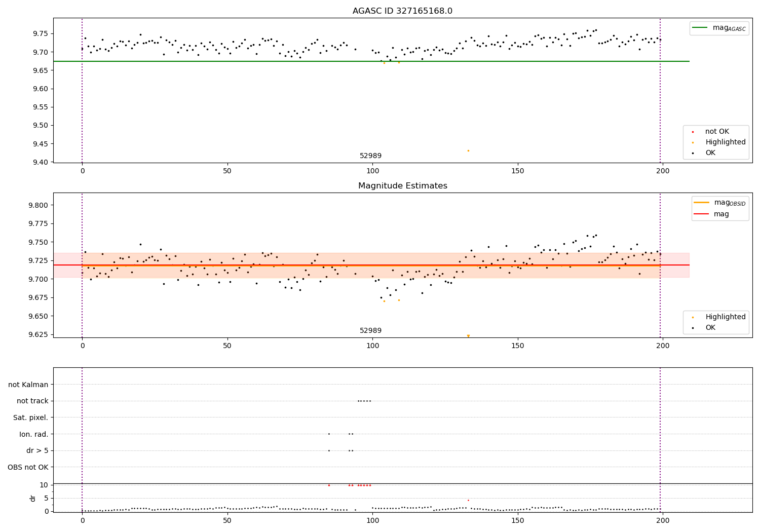Viewport: 760px width, 532px height.
Task: Click the rotated 'dr' axis label
Action: coord(33,498)
